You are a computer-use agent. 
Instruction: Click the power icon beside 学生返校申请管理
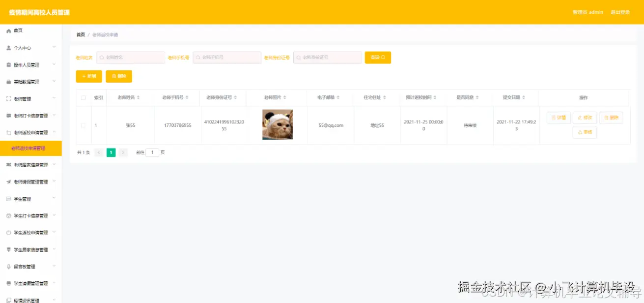[8, 233]
